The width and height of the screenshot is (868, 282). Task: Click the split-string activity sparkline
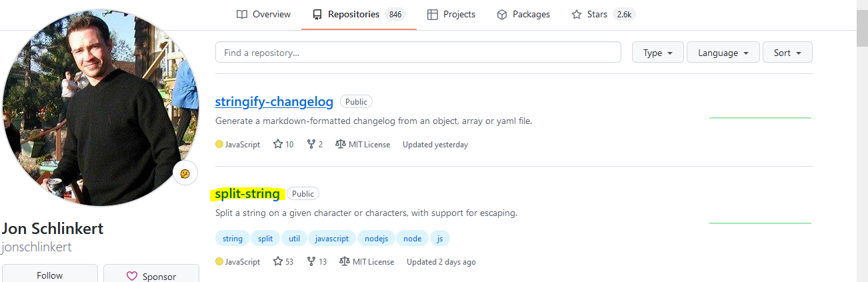pyautogui.click(x=760, y=223)
